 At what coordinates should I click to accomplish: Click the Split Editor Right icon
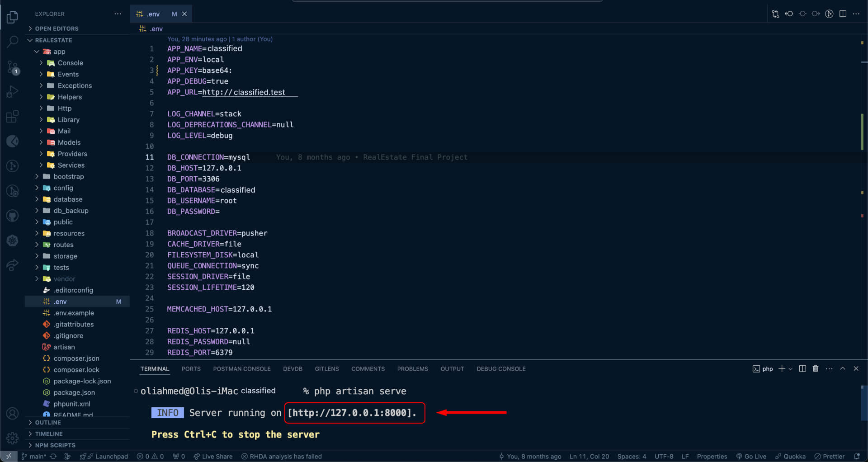coord(843,14)
